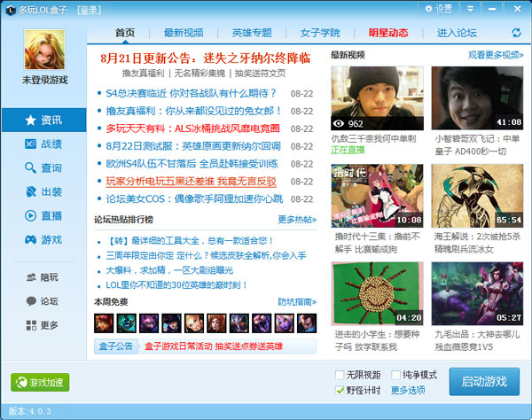Select first free champion icon this week
The height and width of the screenshot is (420, 532).
pyautogui.click(x=104, y=323)
